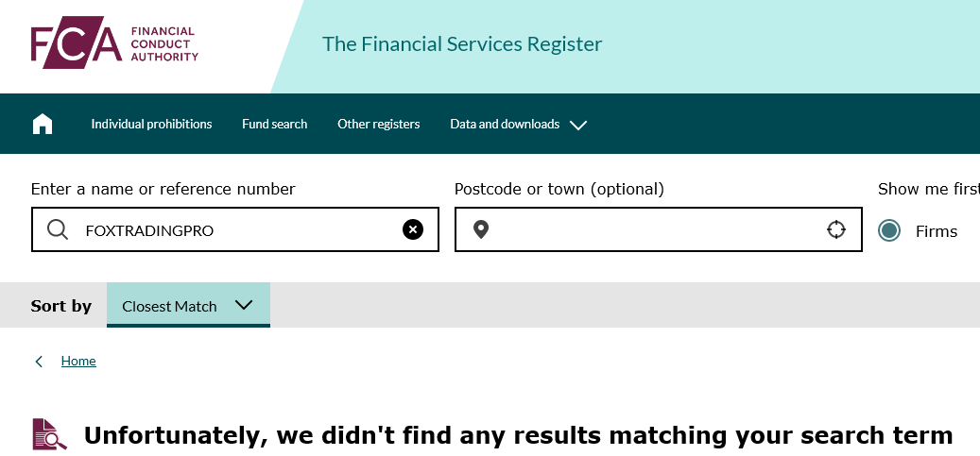Follow the Home breadcrumb link
980x456 pixels.
click(x=78, y=361)
